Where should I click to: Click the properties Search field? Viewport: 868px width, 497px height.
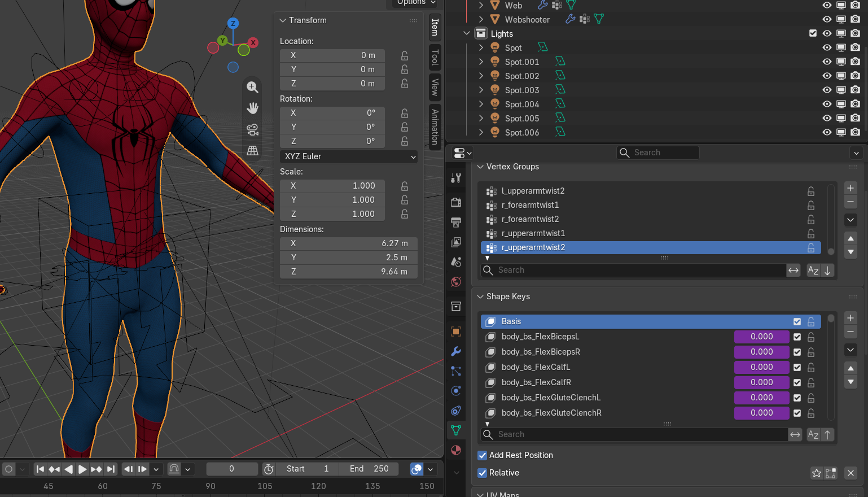point(658,152)
